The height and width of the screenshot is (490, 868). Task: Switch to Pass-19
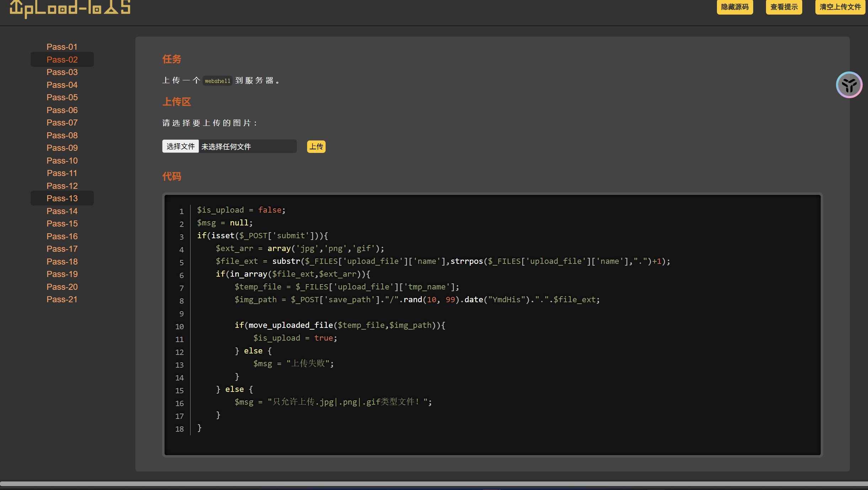(x=62, y=274)
